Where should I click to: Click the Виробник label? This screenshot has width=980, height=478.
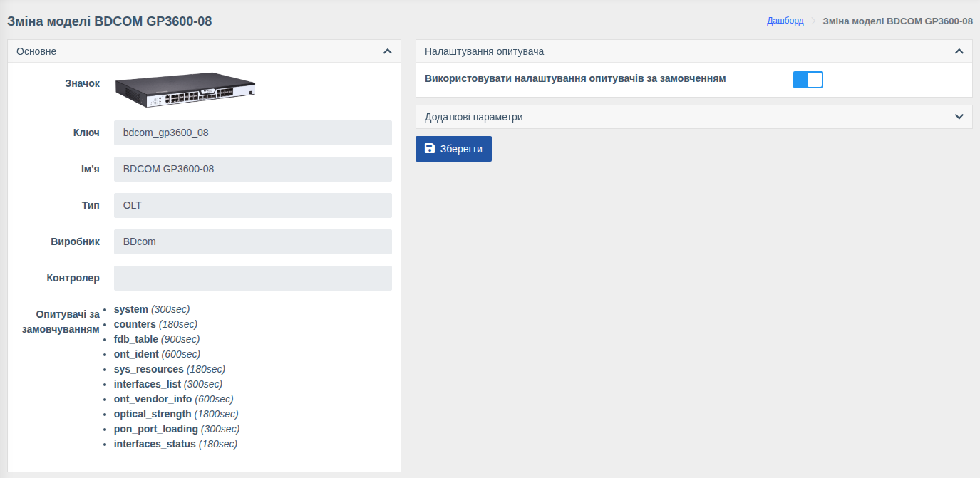[76, 241]
